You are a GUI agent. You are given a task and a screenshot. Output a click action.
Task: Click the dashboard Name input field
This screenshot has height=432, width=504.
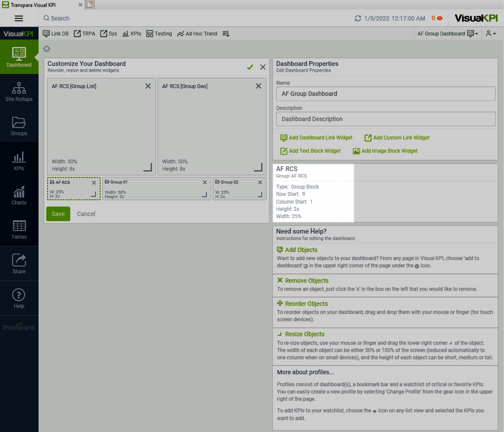click(x=386, y=94)
